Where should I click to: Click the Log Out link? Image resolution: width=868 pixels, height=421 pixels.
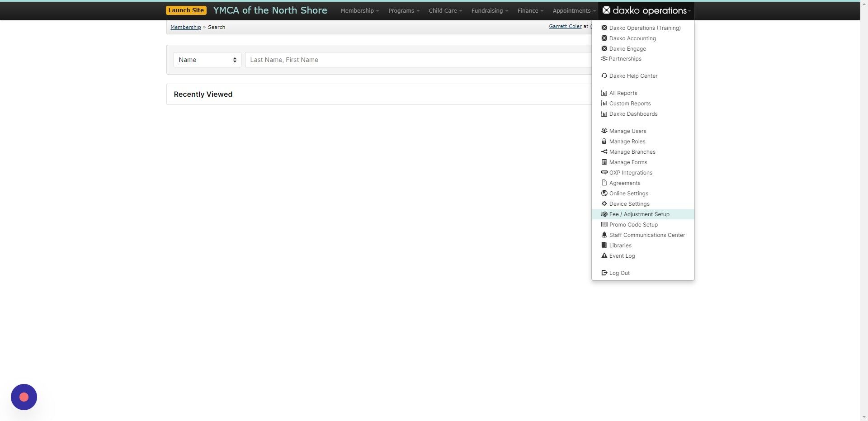click(x=643, y=273)
